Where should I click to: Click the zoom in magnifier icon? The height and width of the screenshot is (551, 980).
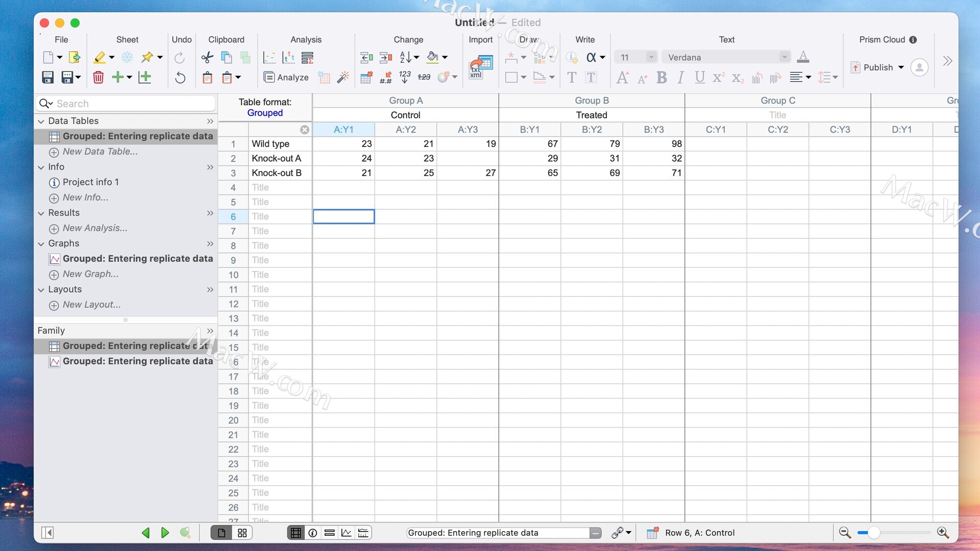click(943, 533)
